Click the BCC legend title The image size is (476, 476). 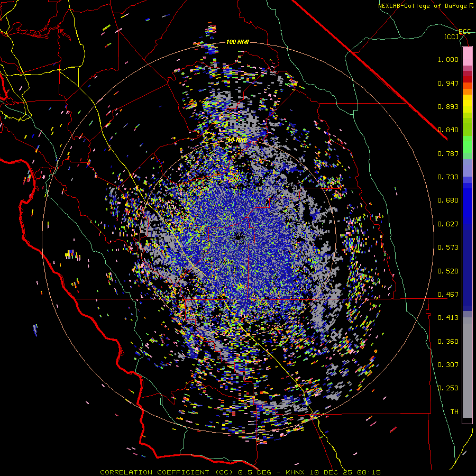(x=464, y=32)
